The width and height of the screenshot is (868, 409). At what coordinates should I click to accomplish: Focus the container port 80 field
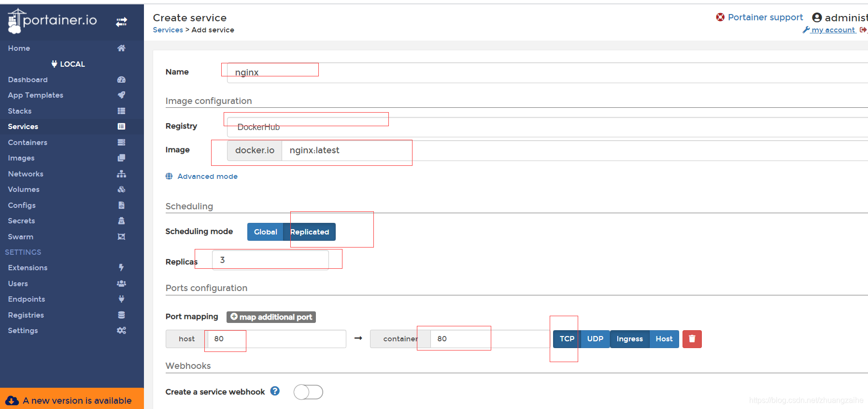[490, 339]
